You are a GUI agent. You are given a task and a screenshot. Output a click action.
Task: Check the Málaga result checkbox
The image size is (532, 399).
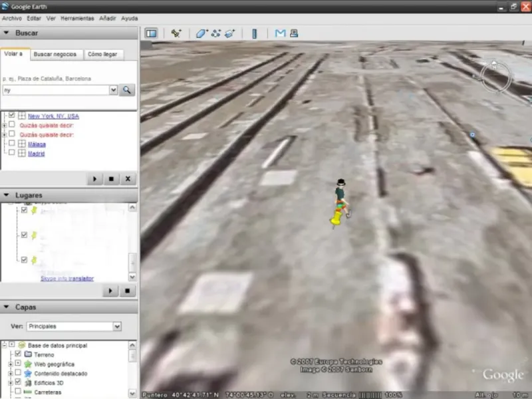(x=12, y=144)
